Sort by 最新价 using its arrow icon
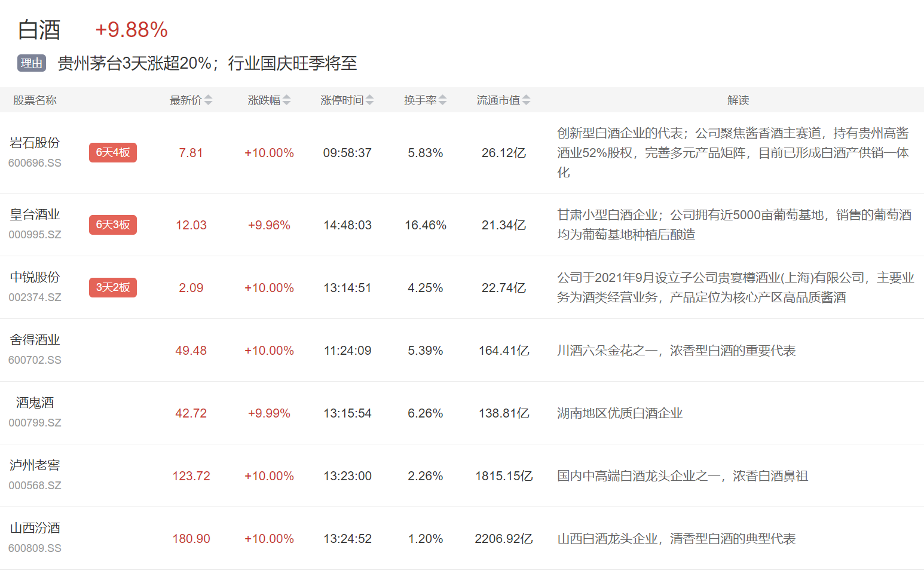The width and height of the screenshot is (924, 574). click(x=208, y=100)
